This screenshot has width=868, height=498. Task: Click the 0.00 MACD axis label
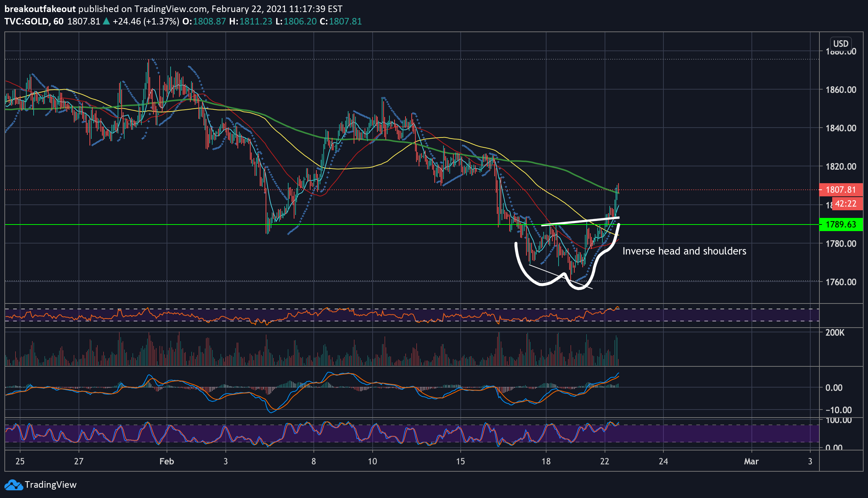tap(834, 388)
